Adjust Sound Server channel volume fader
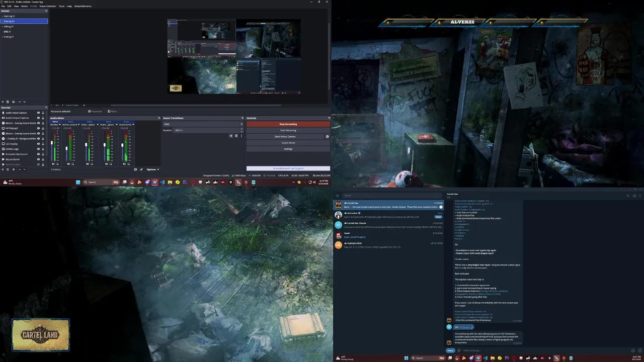 pyautogui.click(x=122, y=145)
